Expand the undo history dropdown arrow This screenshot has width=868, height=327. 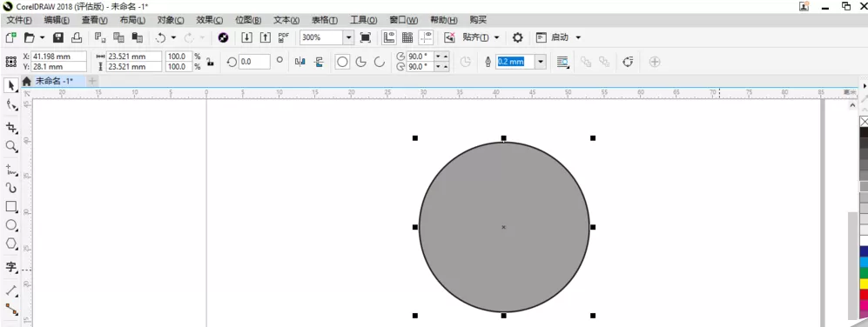pyautogui.click(x=173, y=37)
